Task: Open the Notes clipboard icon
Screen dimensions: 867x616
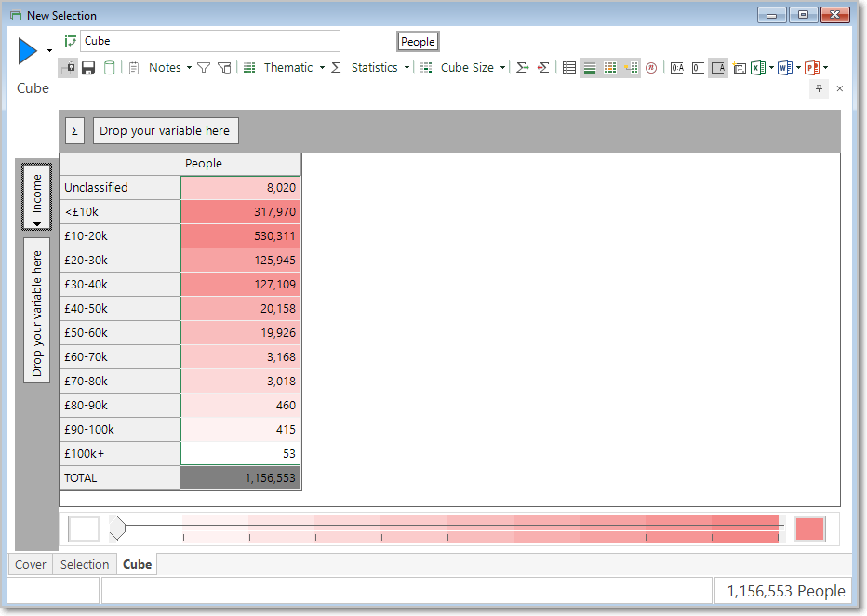Action: tap(134, 68)
